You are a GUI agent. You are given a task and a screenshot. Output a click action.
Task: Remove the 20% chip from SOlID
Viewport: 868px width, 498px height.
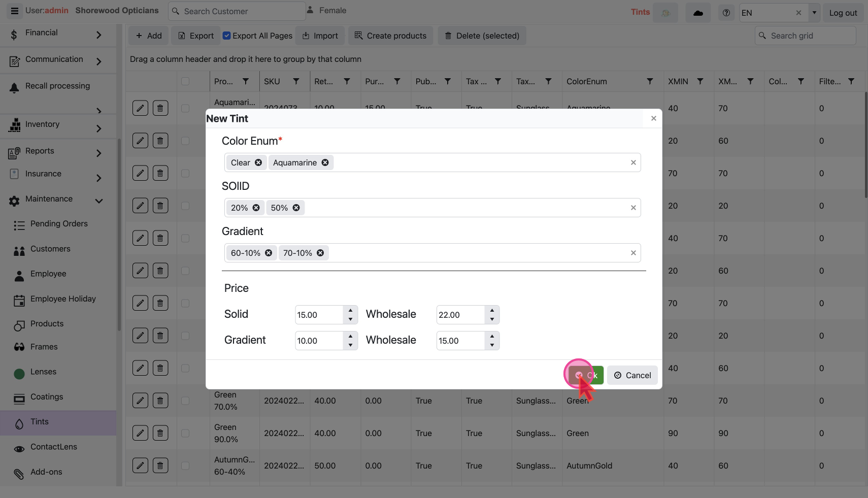click(256, 208)
